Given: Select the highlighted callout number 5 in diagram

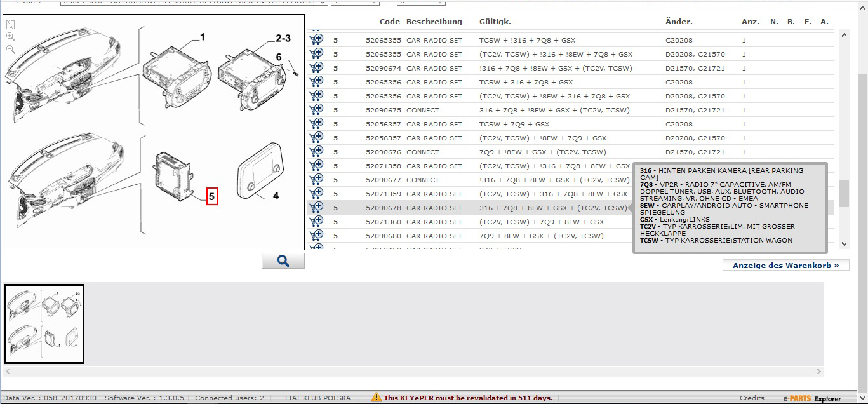Looking at the screenshot, I should [213, 197].
